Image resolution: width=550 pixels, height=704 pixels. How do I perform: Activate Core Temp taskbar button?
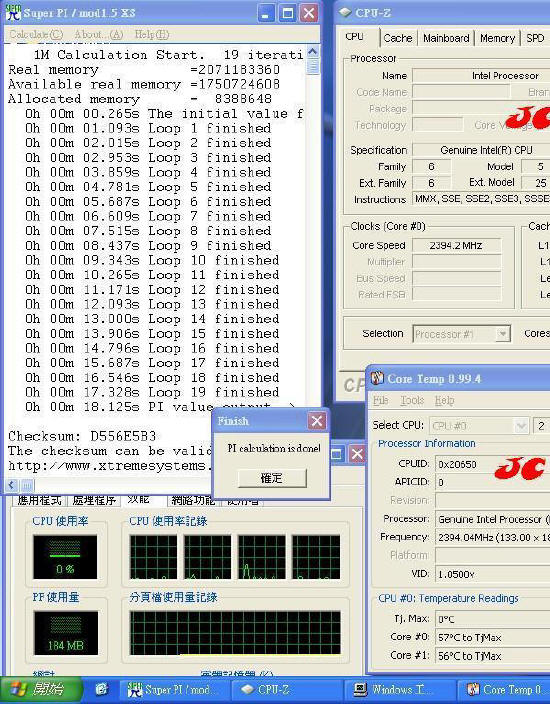(x=504, y=690)
